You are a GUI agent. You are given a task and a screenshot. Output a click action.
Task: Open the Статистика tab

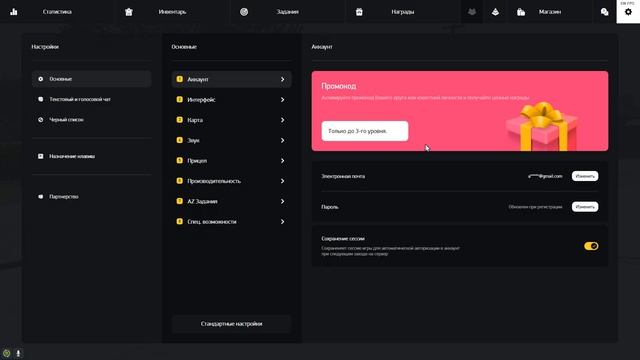[57, 12]
